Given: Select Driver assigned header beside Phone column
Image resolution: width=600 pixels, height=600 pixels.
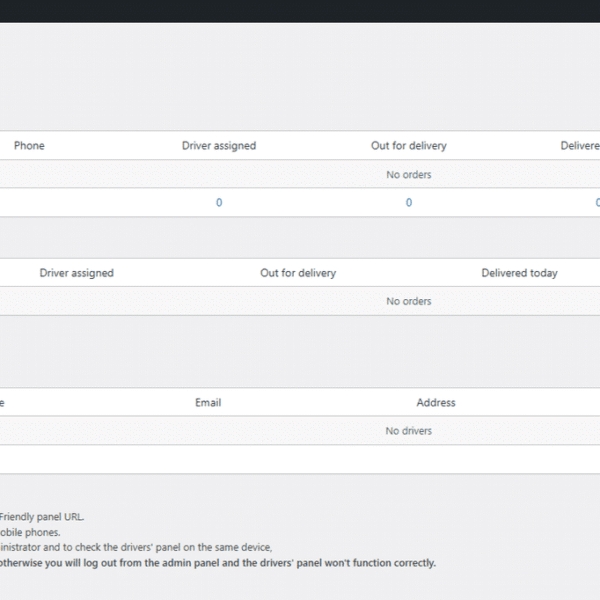Looking at the screenshot, I should [x=219, y=145].
